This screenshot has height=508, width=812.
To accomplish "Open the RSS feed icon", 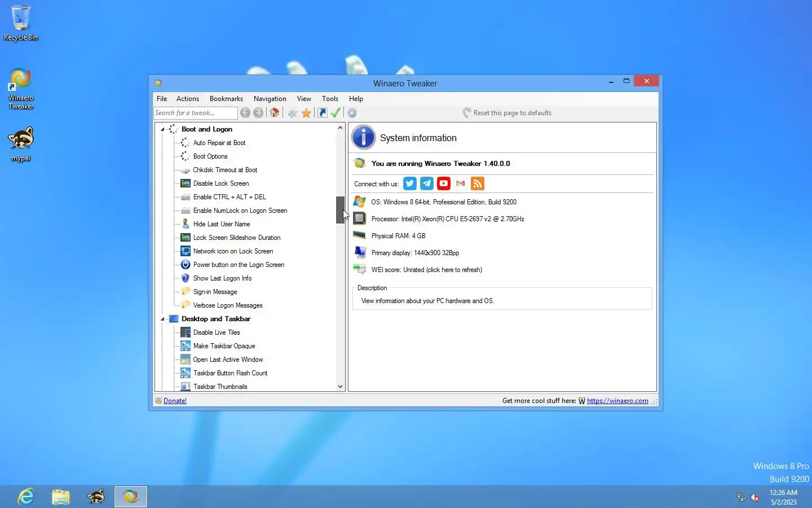I will tap(478, 183).
